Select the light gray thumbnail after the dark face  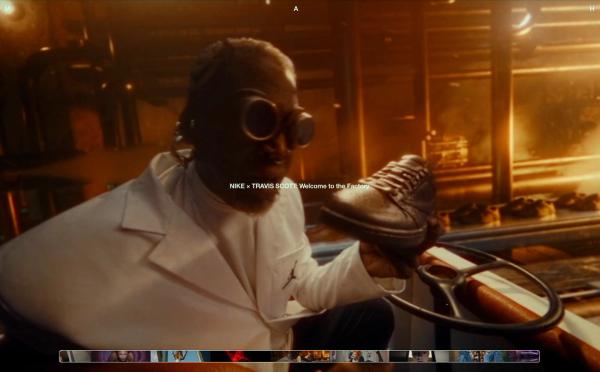(x=442, y=356)
